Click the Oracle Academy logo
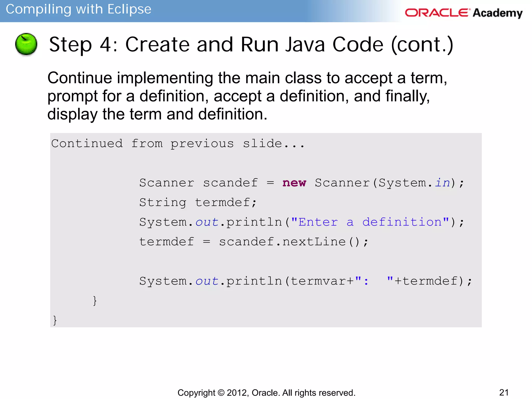The width and height of the screenshot is (532, 399). pyautogui.click(x=463, y=13)
